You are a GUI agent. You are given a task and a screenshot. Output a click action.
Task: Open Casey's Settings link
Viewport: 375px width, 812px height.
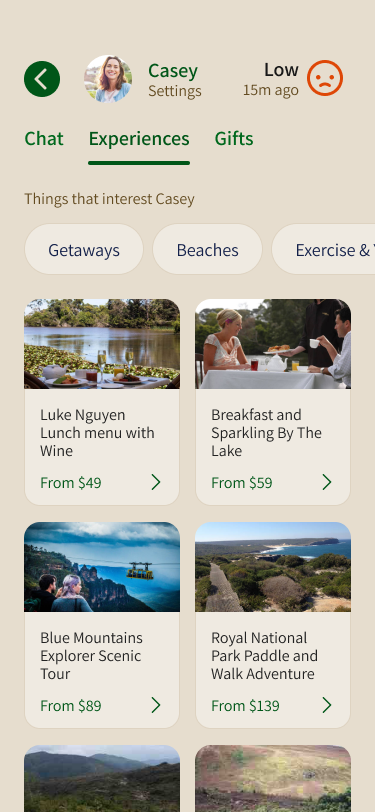point(175,91)
